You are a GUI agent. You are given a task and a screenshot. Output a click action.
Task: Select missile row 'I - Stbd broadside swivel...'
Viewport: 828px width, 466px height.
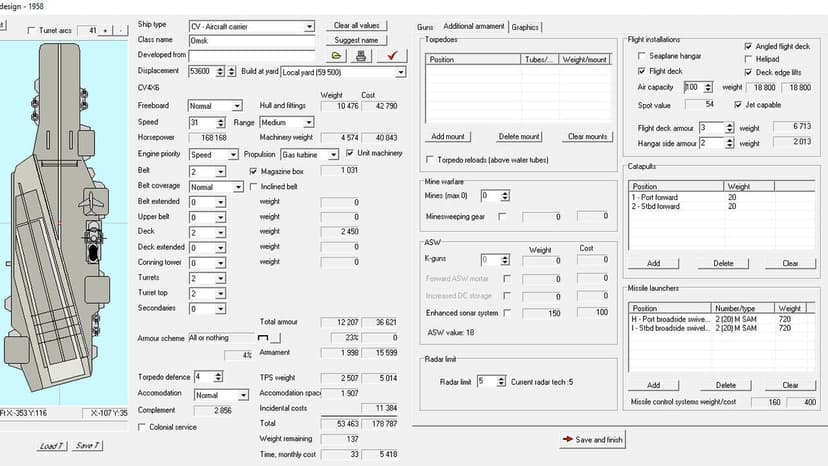pyautogui.click(x=721, y=328)
